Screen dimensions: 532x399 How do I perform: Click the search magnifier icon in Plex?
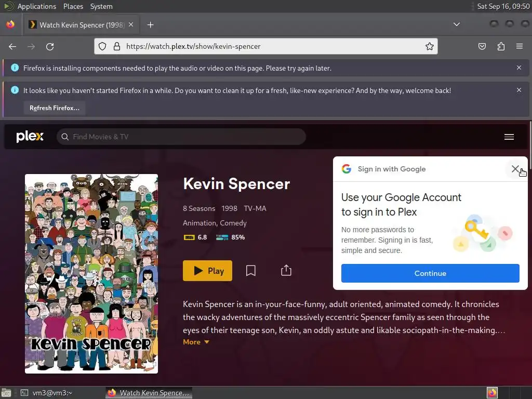(65, 137)
